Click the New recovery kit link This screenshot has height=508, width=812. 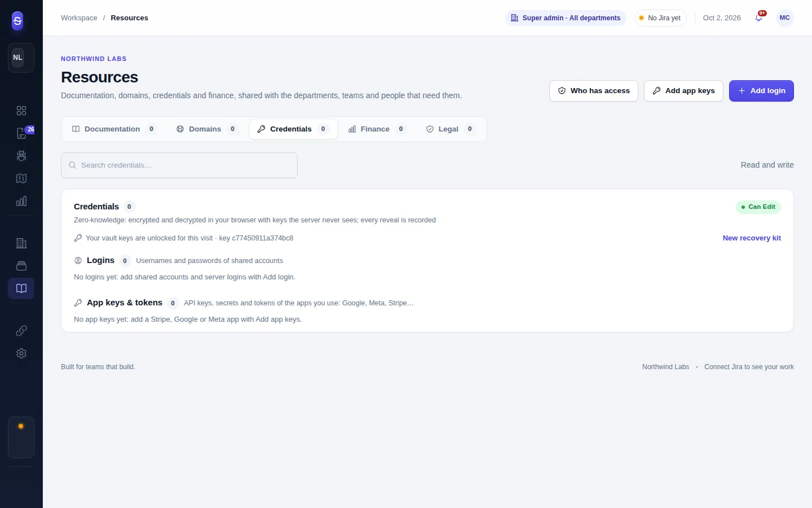(752, 238)
